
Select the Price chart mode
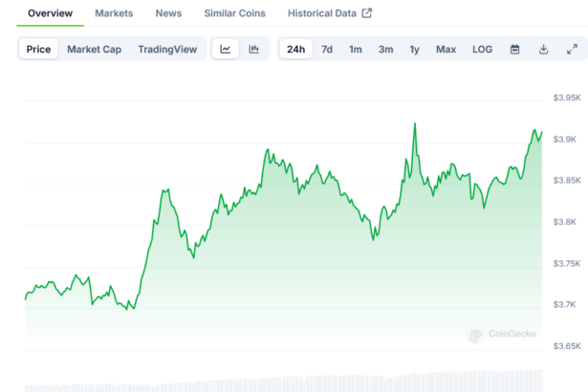38,49
